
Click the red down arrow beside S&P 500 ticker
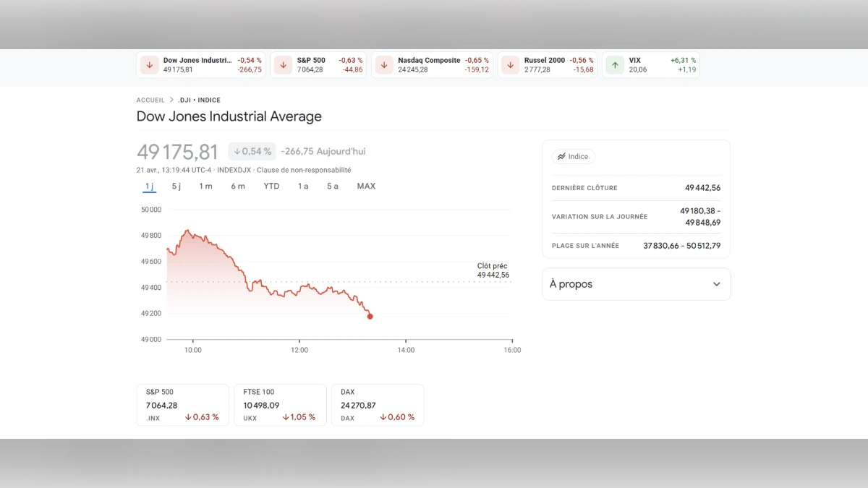tap(282, 64)
